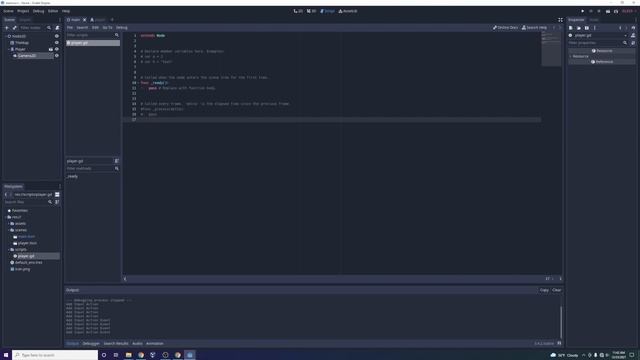Go to previous FileSystem folder
This screenshot has width=640, height=360.
(x=6, y=195)
